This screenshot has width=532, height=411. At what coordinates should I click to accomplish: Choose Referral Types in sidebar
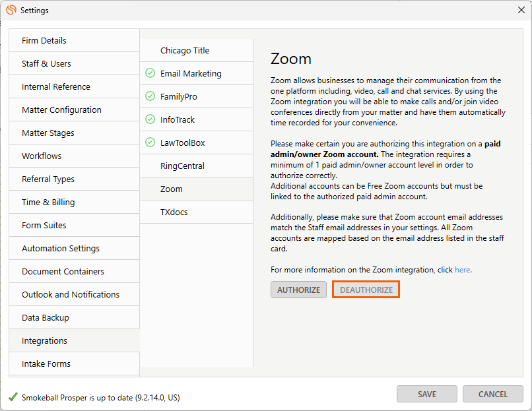click(x=75, y=179)
